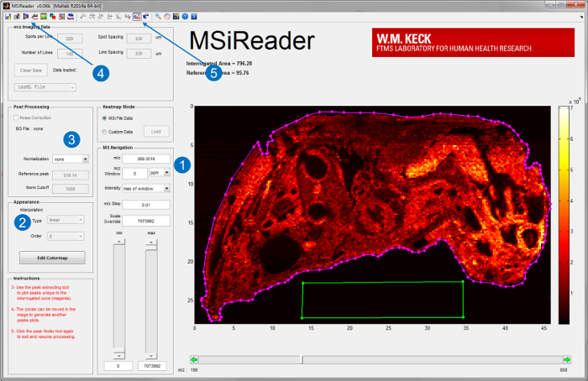The width and height of the screenshot is (588, 381).
Task: Click the RGB color overlay toolbar icon
Action: click(52, 17)
